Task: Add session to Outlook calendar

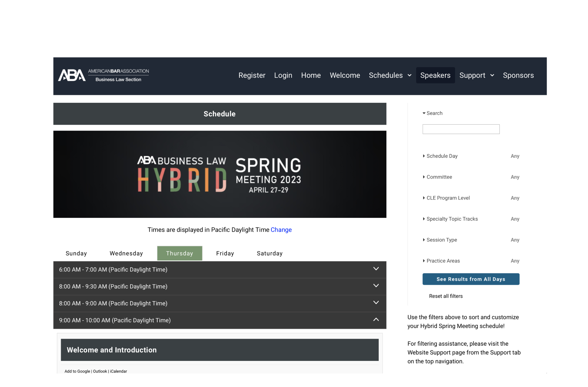Action: click(x=100, y=371)
